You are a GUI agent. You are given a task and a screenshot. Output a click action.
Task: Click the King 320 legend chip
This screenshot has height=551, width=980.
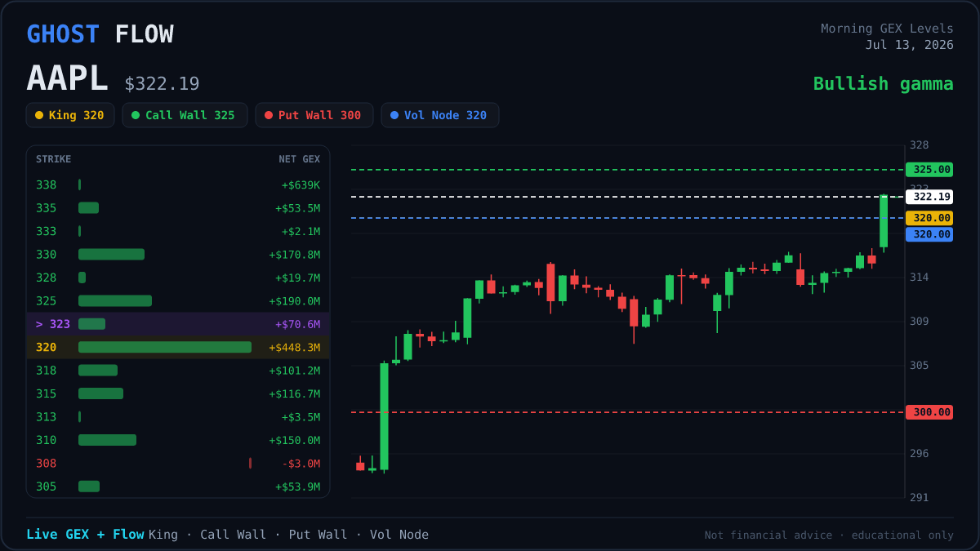pyautogui.click(x=70, y=115)
